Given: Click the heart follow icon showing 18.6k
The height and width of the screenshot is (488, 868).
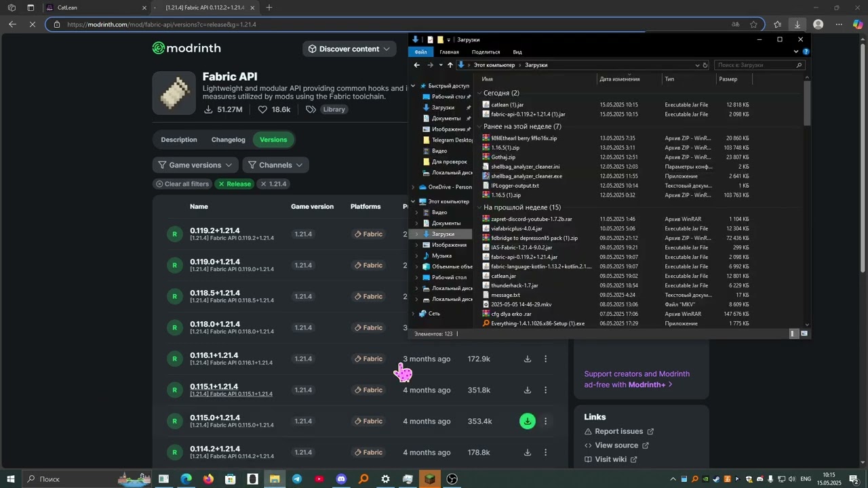Looking at the screenshot, I should pos(263,110).
